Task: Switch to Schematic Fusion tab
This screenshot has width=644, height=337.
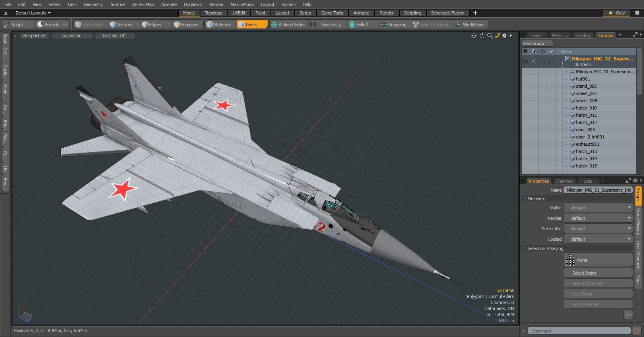Action: click(448, 13)
